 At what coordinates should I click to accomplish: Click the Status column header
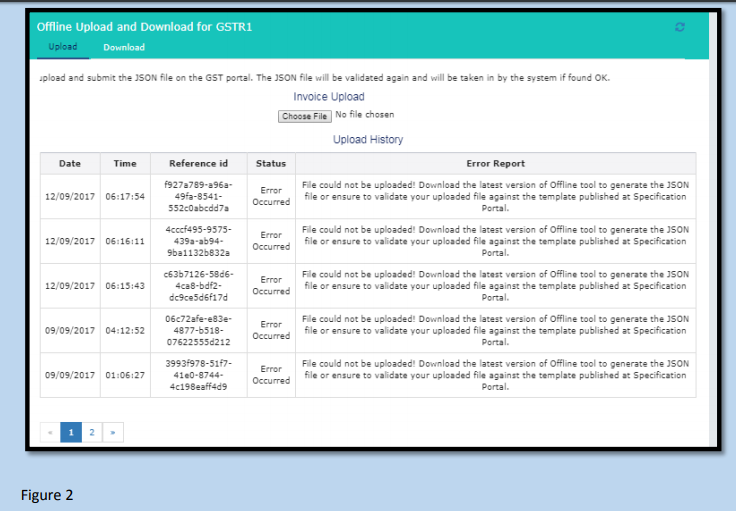pyautogui.click(x=271, y=163)
